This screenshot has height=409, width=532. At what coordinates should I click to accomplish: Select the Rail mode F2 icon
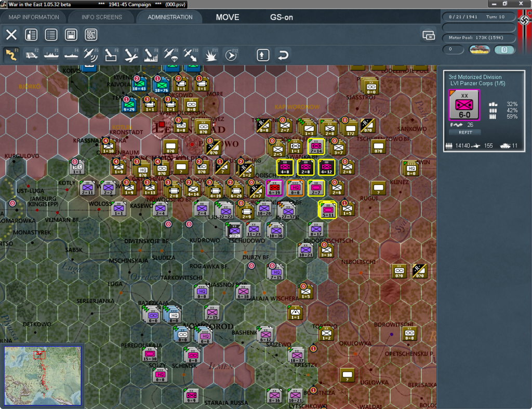click(x=32, y=55)
